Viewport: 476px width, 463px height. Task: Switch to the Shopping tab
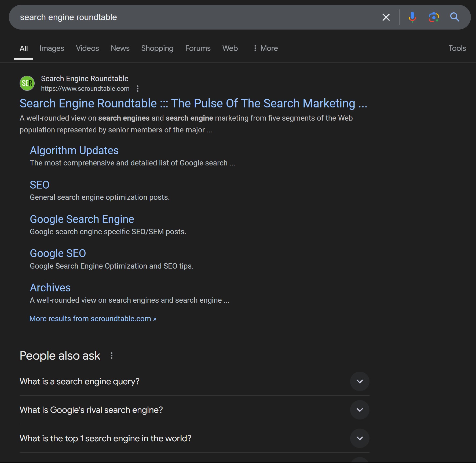(x=157, y=48)
